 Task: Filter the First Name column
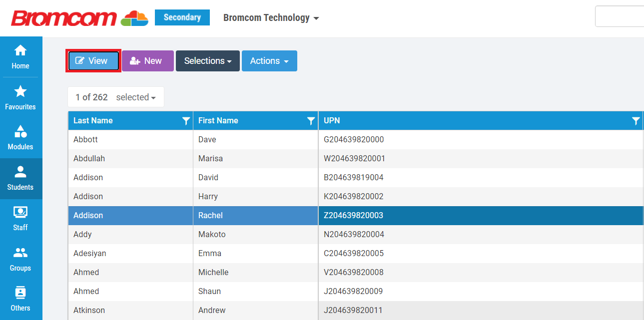(311, 121)
